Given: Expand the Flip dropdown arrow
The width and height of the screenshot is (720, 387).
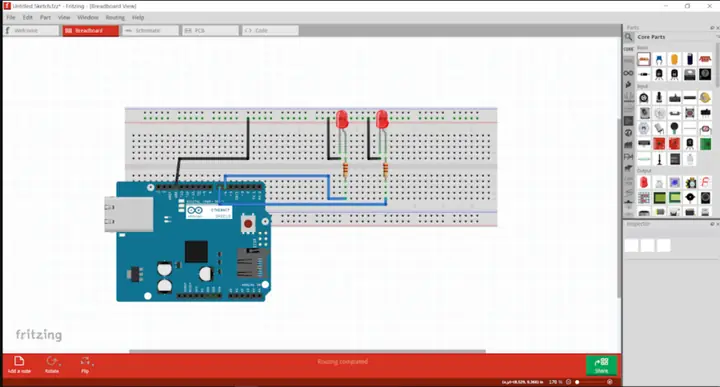Looking at the screenshot, I should [92, 364].
